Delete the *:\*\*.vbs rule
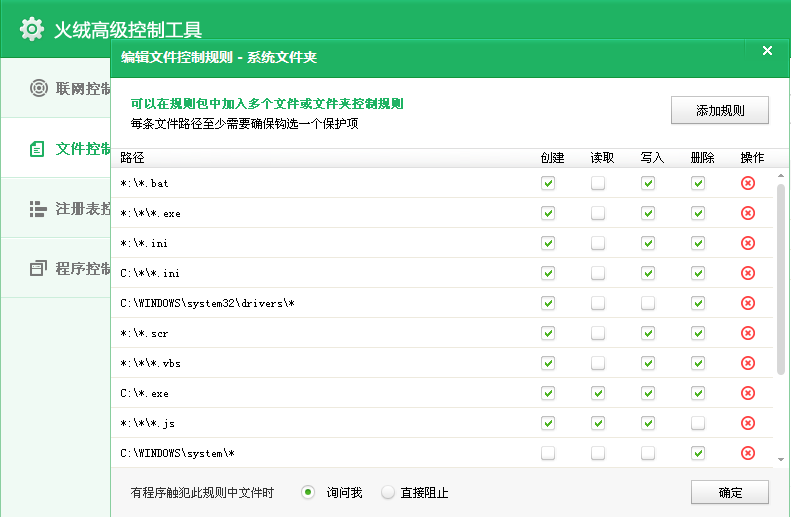 coord(748,363)
